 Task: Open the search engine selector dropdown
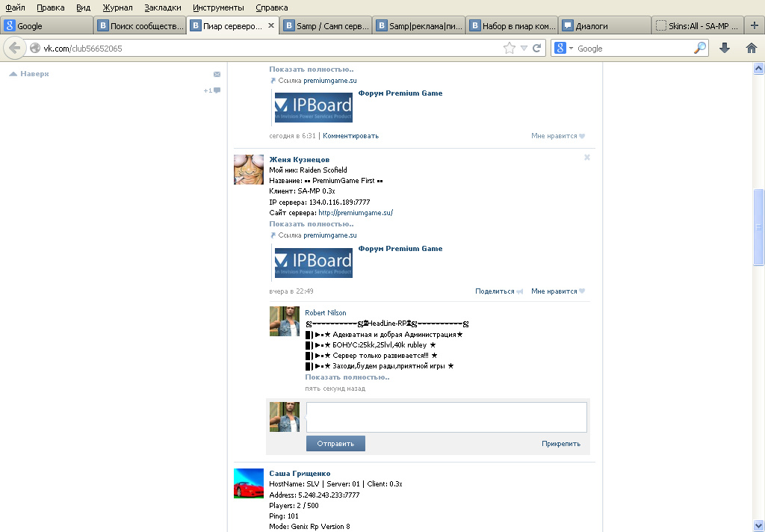565,48
